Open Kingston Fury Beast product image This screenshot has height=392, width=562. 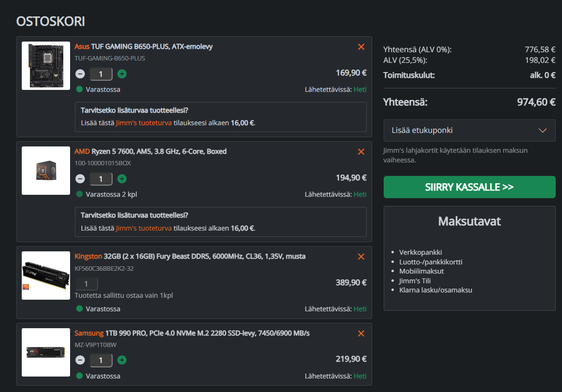pos(46,276)
